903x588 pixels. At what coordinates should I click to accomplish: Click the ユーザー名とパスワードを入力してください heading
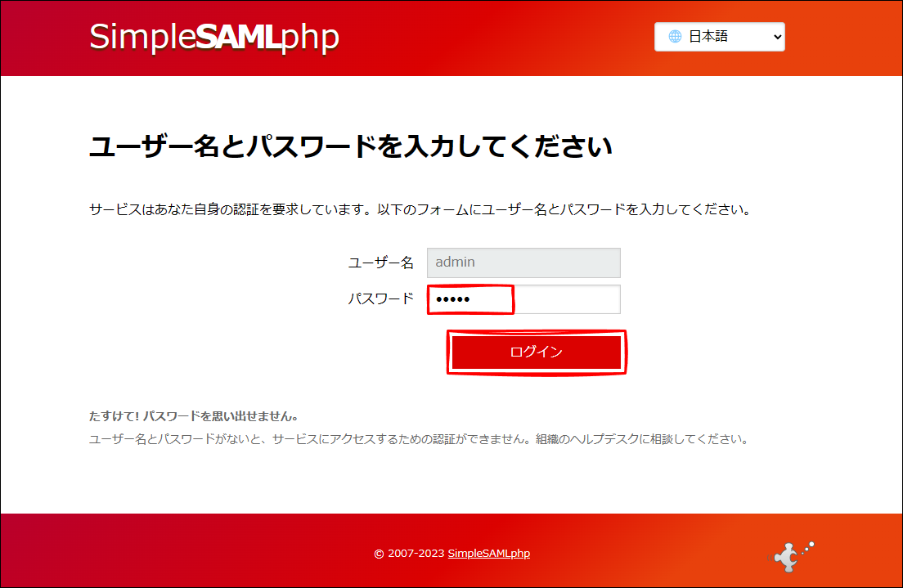point(350,147)
